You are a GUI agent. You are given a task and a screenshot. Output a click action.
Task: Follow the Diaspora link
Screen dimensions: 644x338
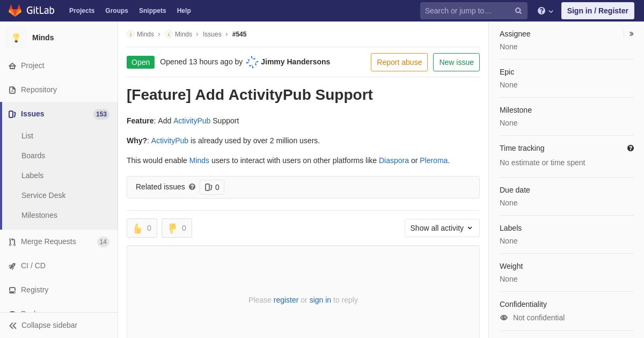[x=394, y=160]
